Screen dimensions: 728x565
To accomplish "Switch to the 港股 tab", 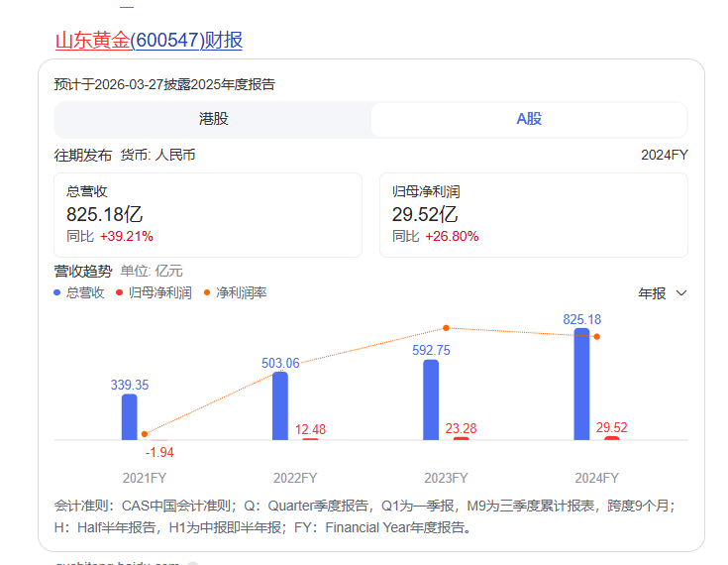I will (x=213, y=119).
